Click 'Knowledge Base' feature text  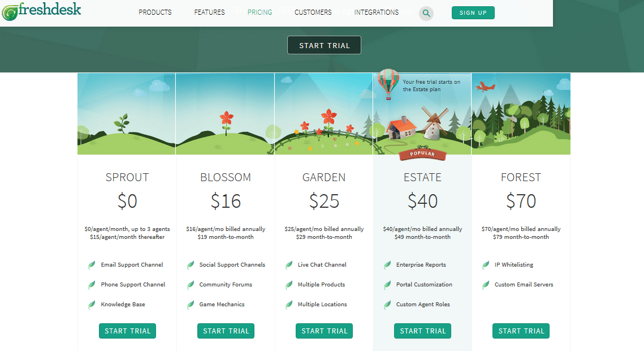[x=123, y=305]
